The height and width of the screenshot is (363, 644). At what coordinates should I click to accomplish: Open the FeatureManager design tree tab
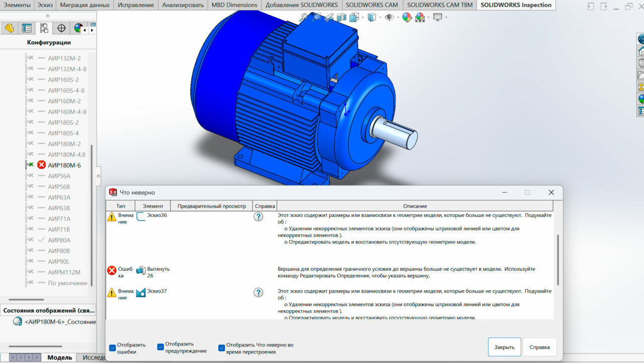[x=9, y=28]
